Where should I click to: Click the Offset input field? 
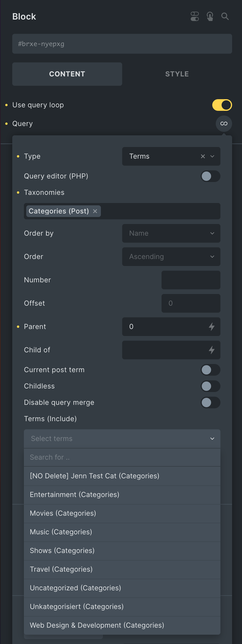pos(191,303)
